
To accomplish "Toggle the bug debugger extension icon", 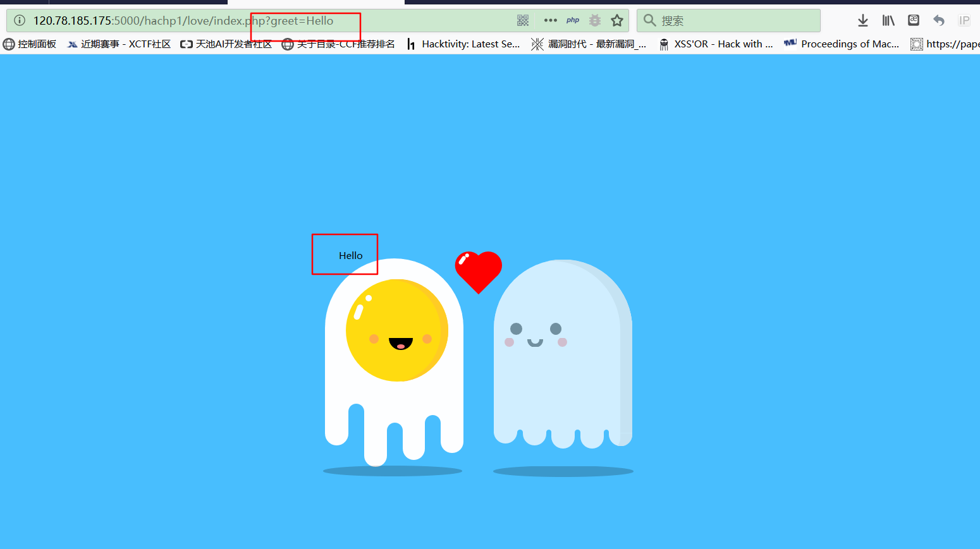I will pyautogui.click(x=595, y=21).
